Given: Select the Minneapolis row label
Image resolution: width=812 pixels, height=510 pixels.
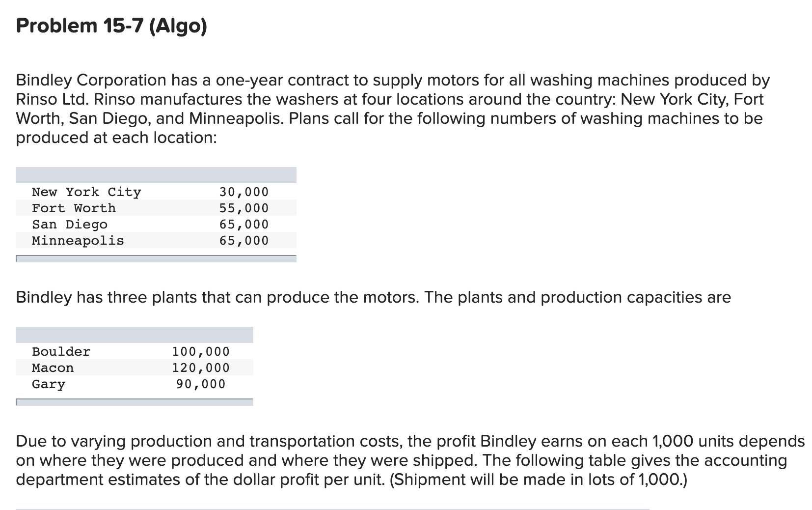Looking at the screenshot, I should pos(78,241).
